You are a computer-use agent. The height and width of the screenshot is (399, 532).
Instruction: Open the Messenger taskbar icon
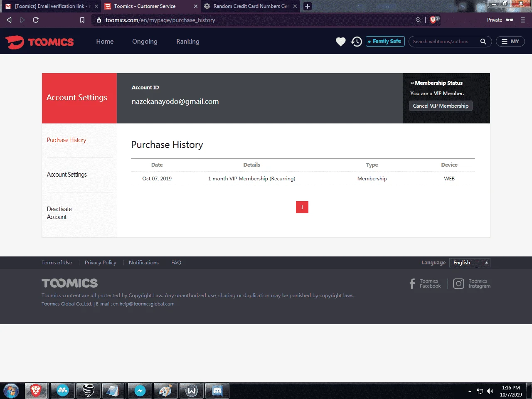tap(140, 391)
